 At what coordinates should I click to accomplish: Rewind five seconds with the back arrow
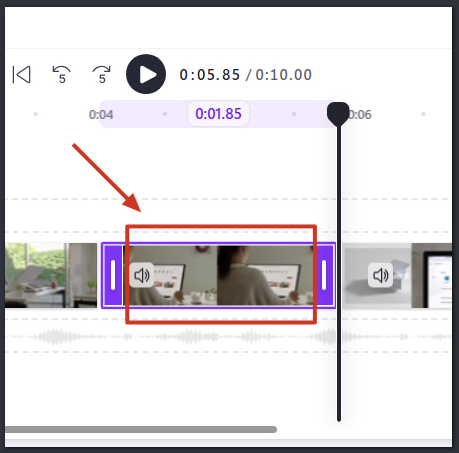coord(62,74)
